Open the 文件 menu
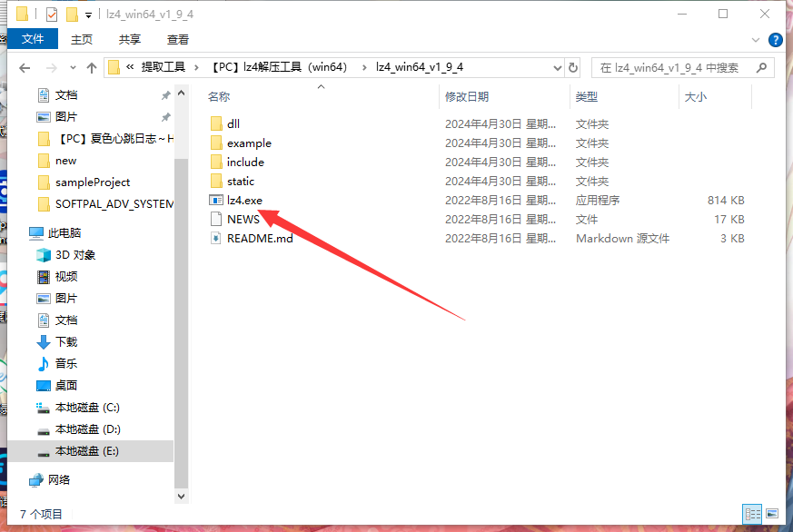Screen dimensions: 793x532 [33, 39]
